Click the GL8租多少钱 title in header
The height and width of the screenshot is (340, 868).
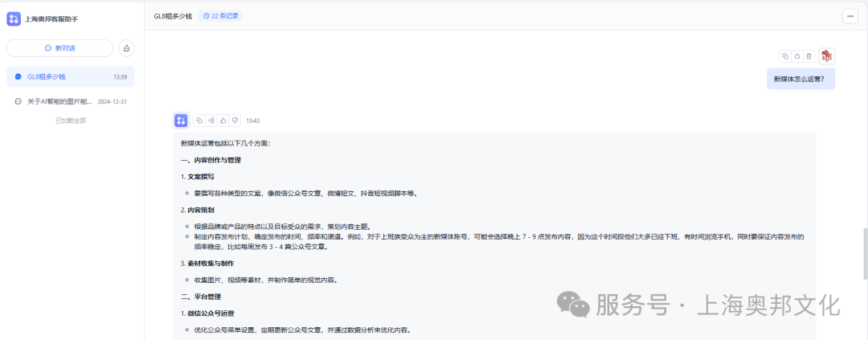click(173, 16)
